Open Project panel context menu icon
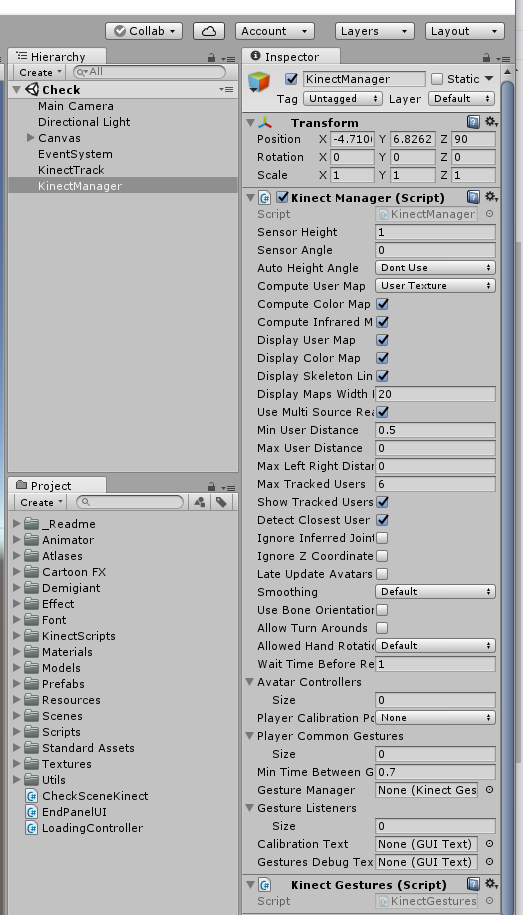This screenshot has height=915, width=523. 228,487
